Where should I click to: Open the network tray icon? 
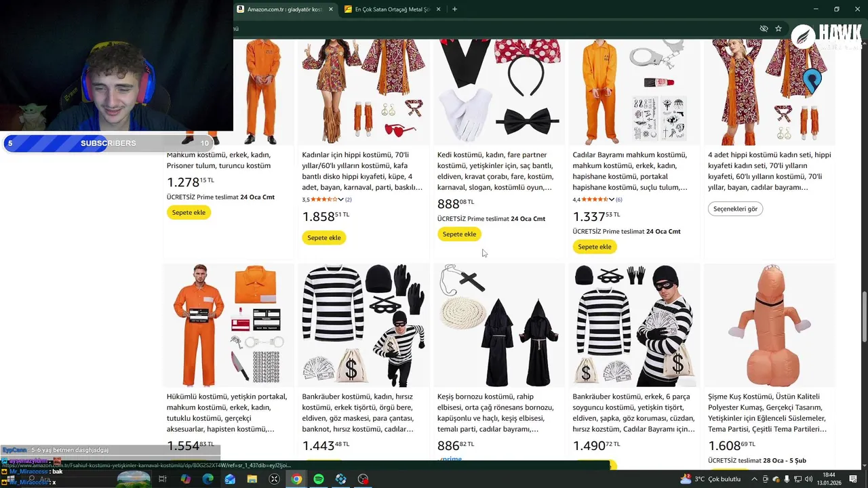point(800,479)
